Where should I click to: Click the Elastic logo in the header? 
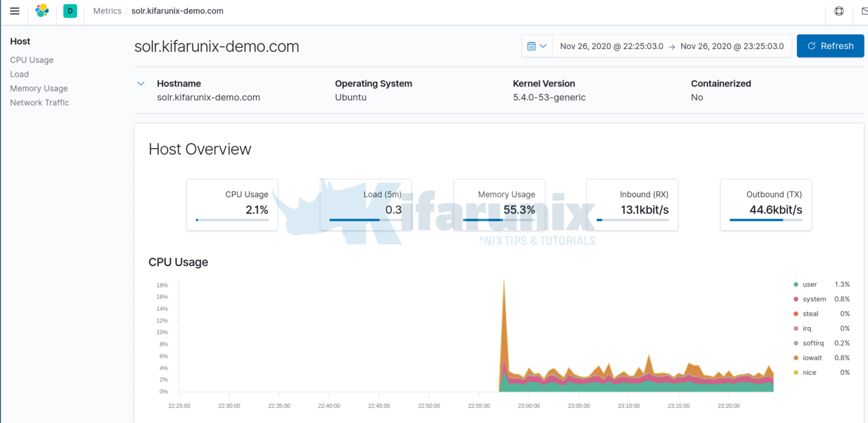(42, 11)
